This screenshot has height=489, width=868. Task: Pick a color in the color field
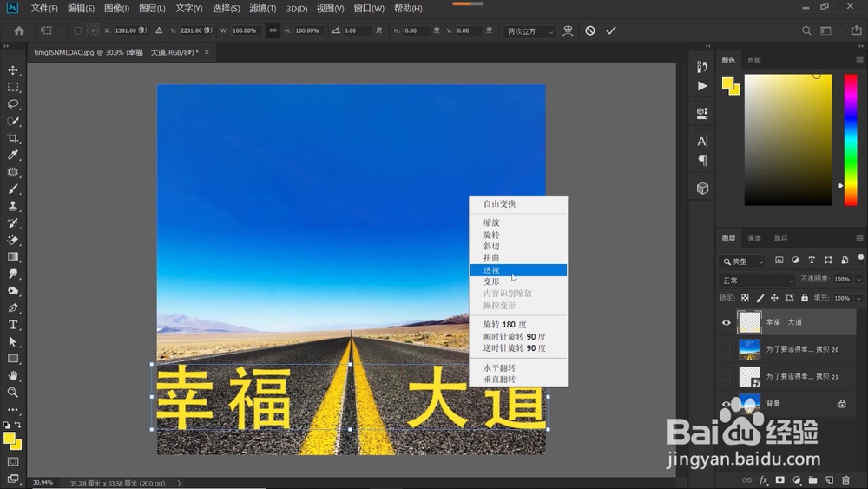788,140
